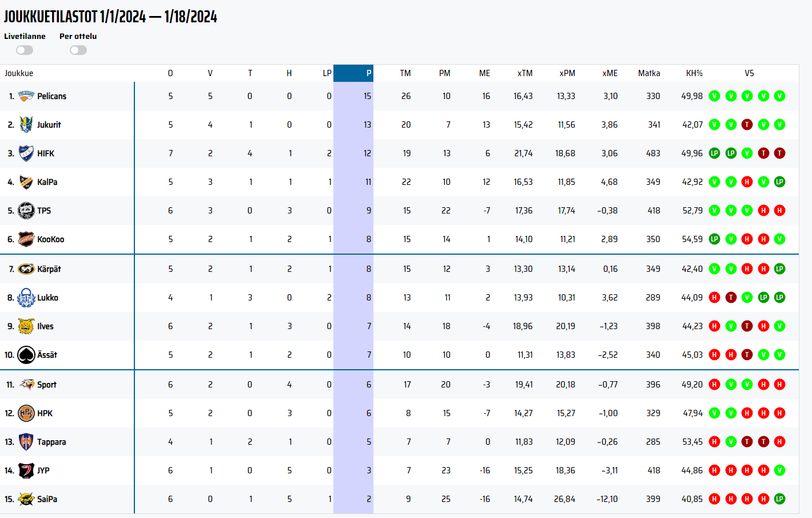The width and height of the screenshot is (812, 518).
Task: Open the Ilves team name link
Action: (46, 326)
